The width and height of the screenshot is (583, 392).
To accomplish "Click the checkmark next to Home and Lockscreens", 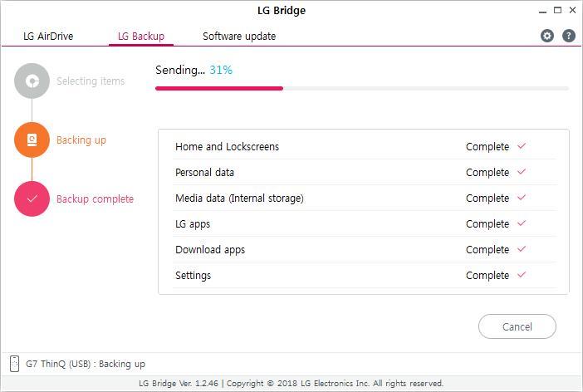I will 522,146.
